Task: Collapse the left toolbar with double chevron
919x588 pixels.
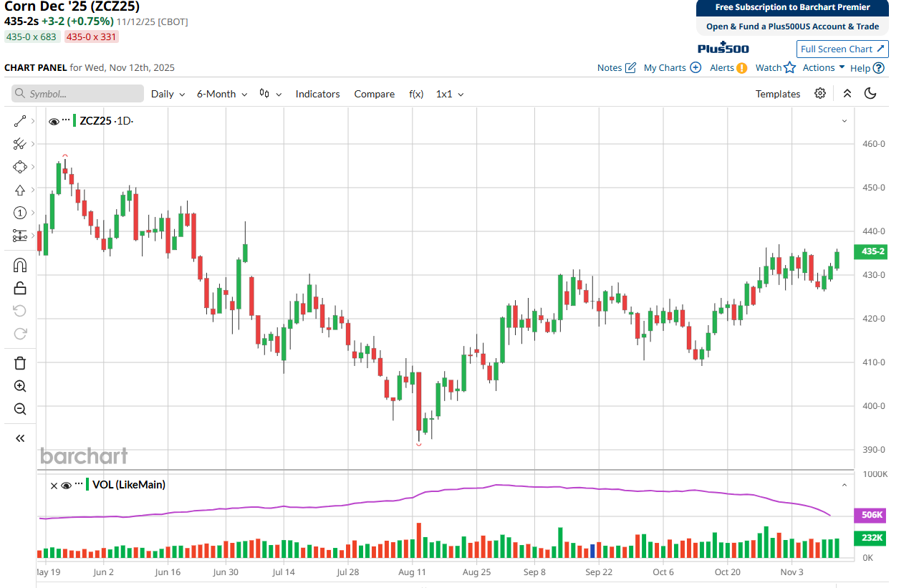Action: (x=20, y=438)
